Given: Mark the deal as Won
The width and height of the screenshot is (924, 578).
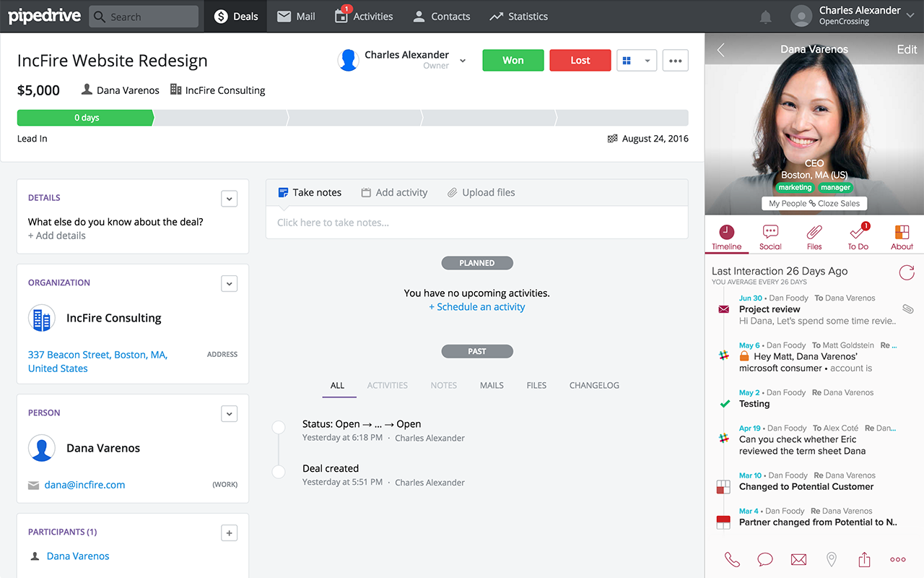Looking at the screenshot, I should [513, 60].
